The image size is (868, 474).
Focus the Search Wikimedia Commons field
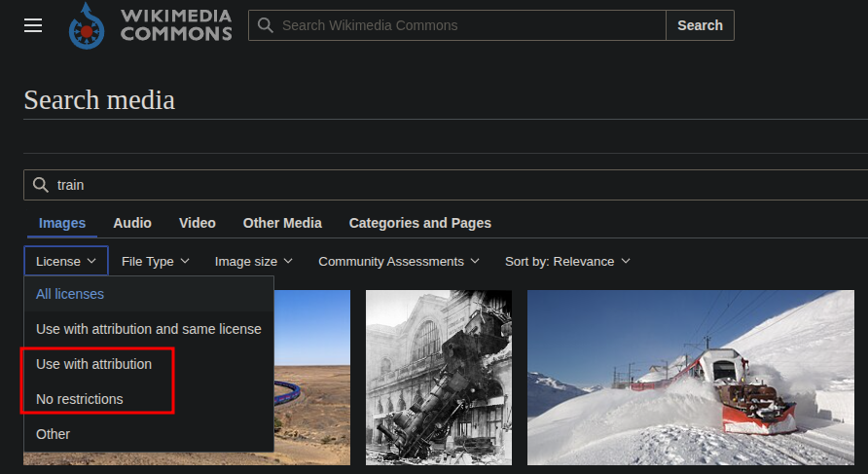point(456,25)
